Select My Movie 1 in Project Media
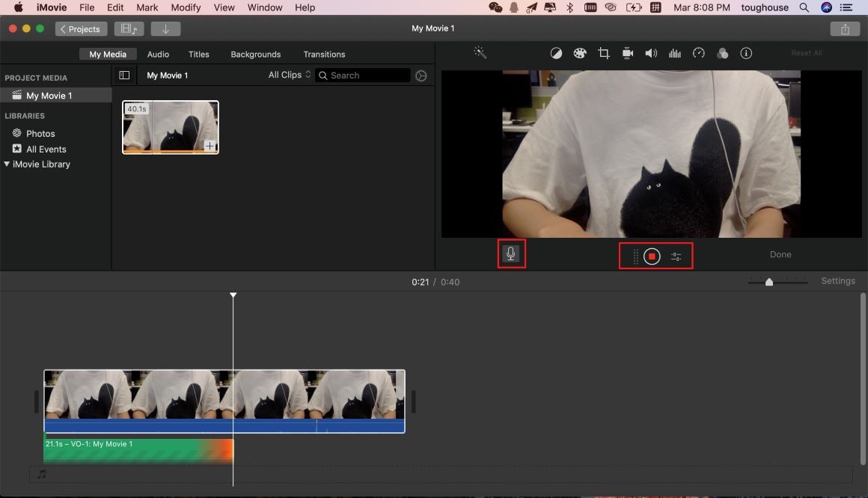This screenshot has height=498, width=868. (x=56, y=95)
